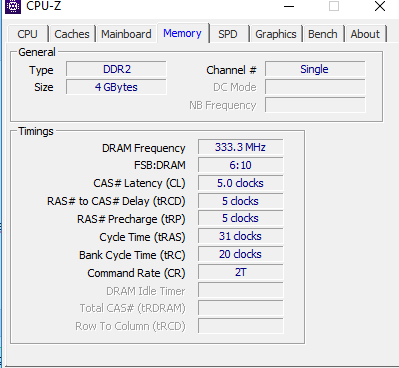The image size is (399, 368).
Task: Minimize the CPU-Z window
Action: (289, 6)
